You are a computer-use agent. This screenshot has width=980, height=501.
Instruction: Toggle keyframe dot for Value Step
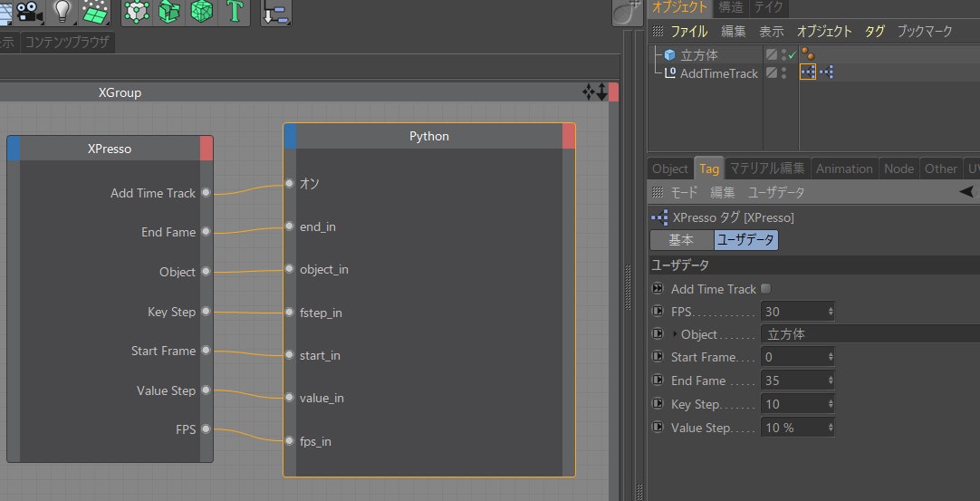tap(657, 428)
